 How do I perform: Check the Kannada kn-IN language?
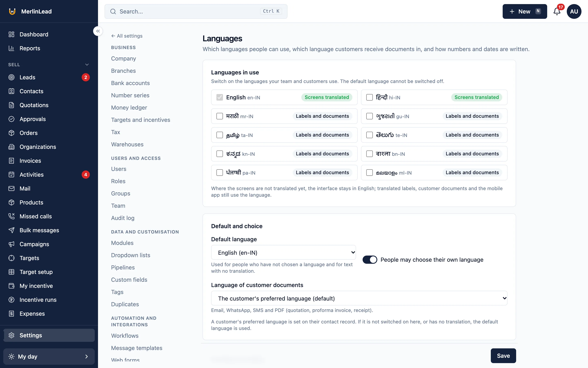220,154
